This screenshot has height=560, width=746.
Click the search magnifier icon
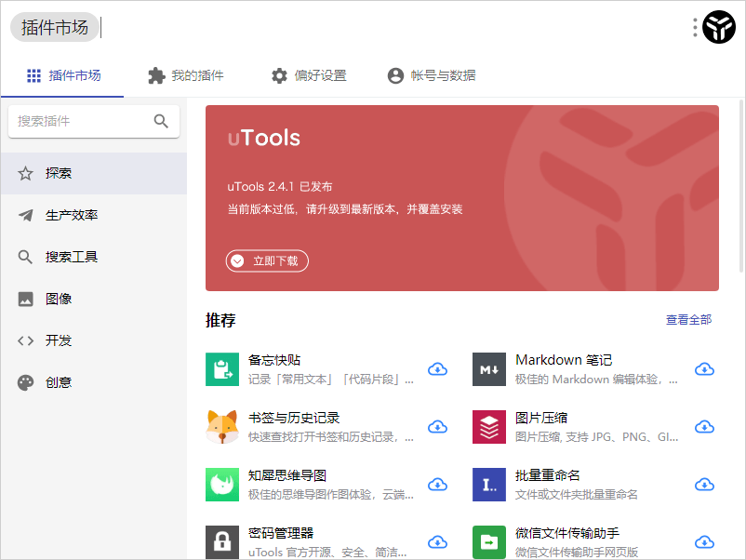click(160, 121)
